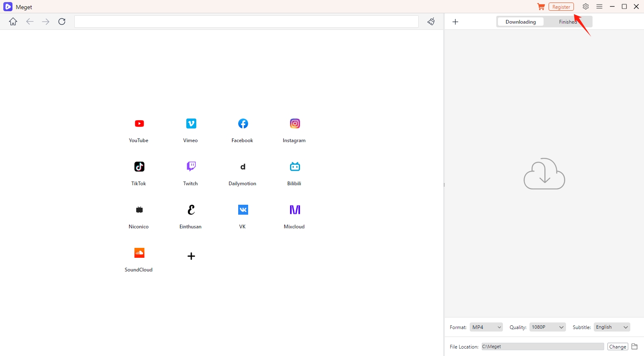Open the Dailymotion shortcut icon
Screen dimensions: 644x356
click(x=243, y=167)
